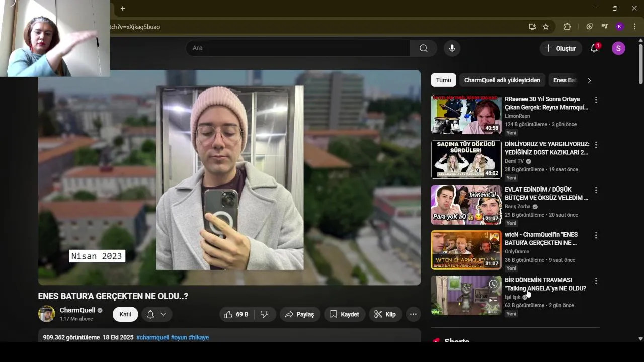Viewport: 644px width, 362px height.
Task: Open the browser extensions puzzle icon
Action: point(567,27)
